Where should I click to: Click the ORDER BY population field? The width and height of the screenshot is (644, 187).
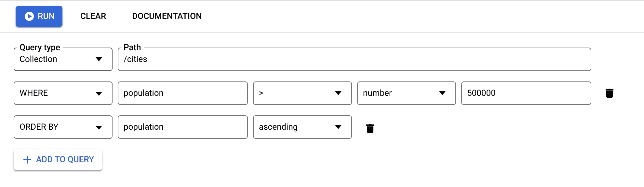point(182,127)
